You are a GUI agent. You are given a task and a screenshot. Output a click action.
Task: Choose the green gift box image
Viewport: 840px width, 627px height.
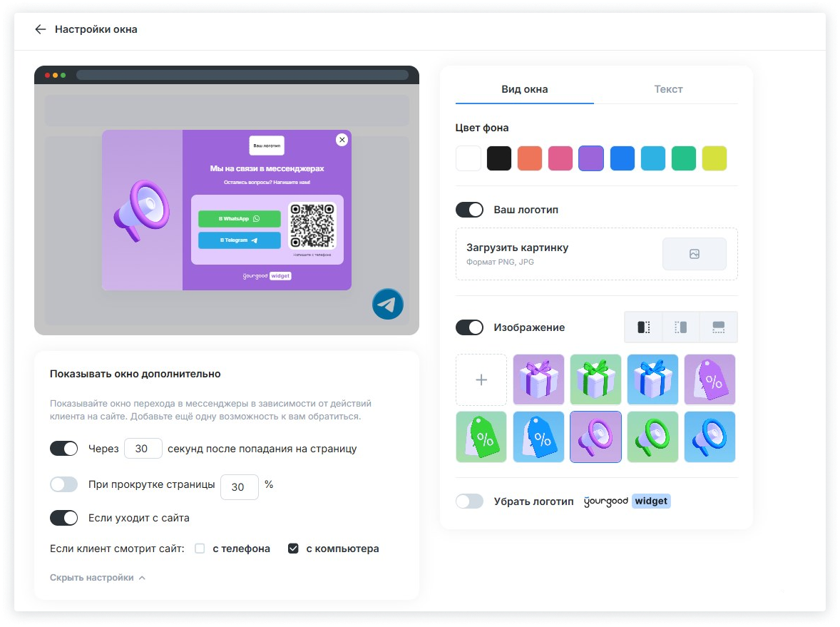[595, 380]
